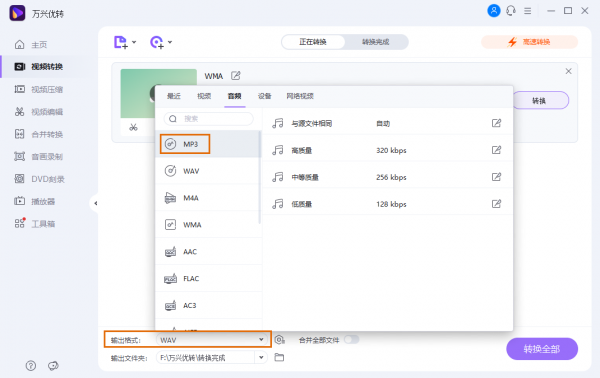The image size is (600, 378).
Task: Click the add file icon
Action: pyautogui.click(x=121, y=42)
